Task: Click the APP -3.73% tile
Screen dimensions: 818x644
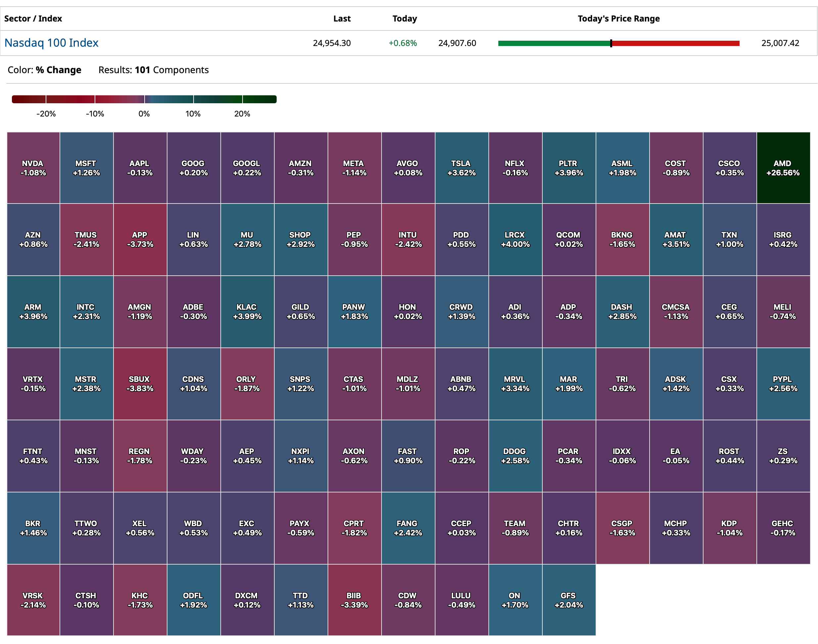Action: tap(139, 239)
